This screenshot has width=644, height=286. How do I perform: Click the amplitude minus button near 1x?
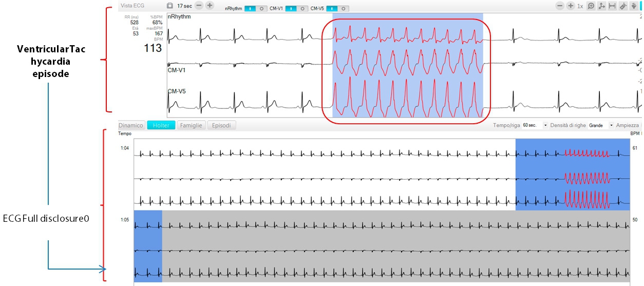pos(560,6)
